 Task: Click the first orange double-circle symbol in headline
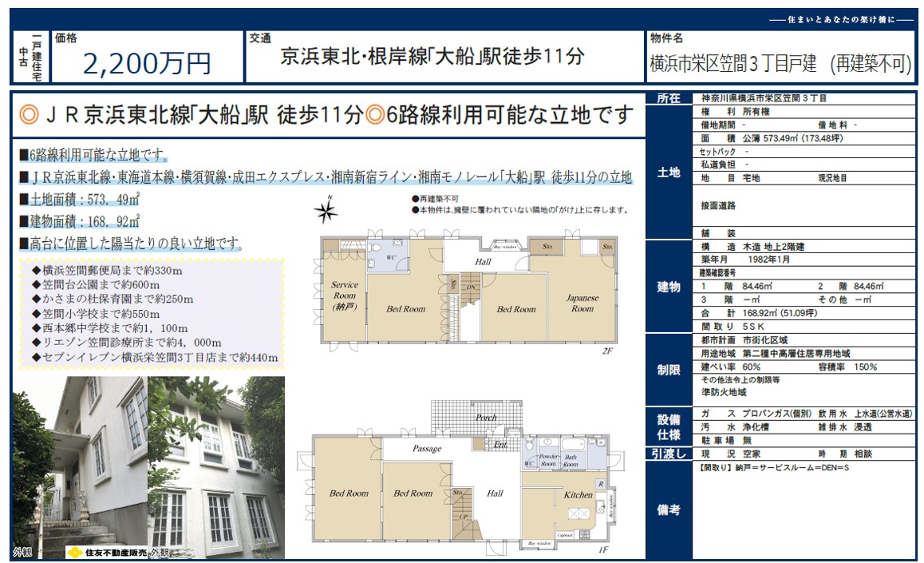(27, 116)
